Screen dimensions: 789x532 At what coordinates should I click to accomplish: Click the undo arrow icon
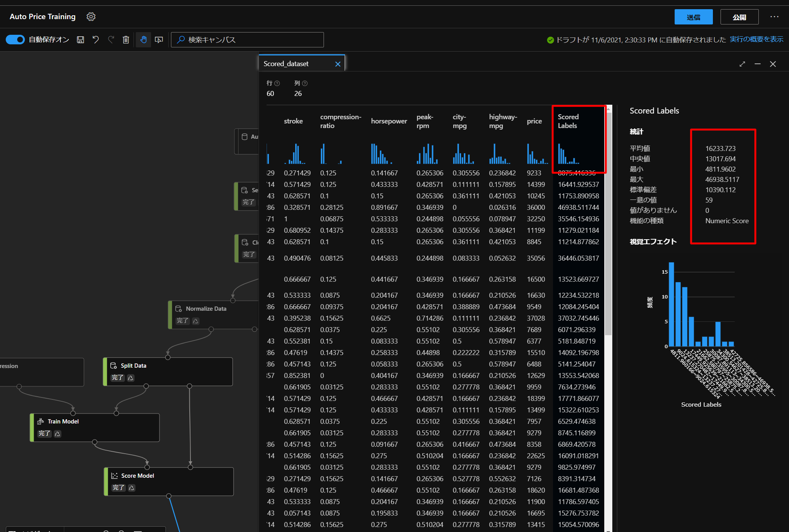point(96,40)
